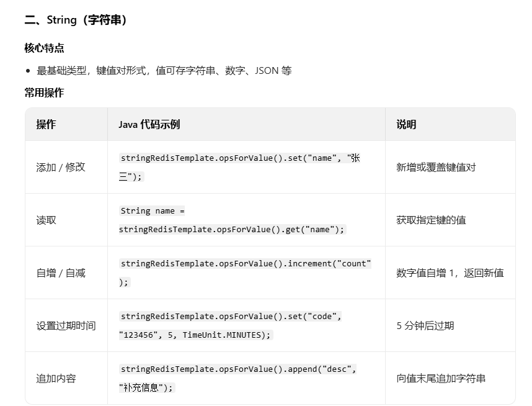Screen dimensions: 532x406
Task: Click the 常用操作 section heading
Action: (42, 92)
